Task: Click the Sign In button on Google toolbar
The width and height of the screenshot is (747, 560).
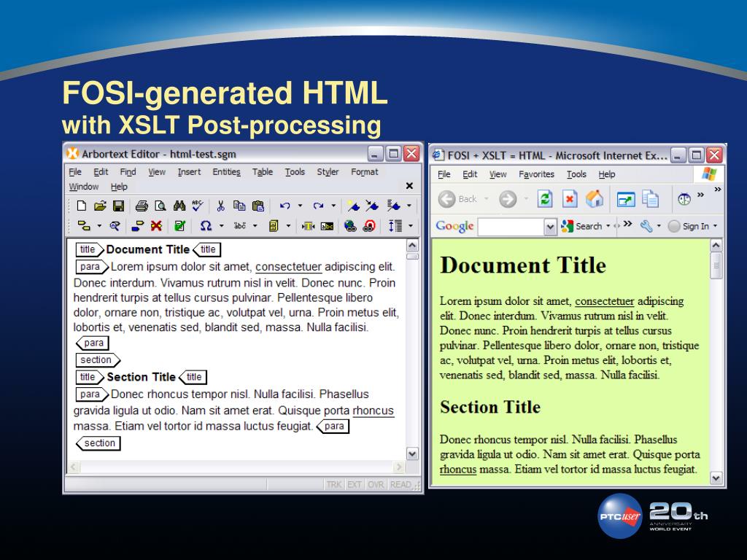Action: 689,226
